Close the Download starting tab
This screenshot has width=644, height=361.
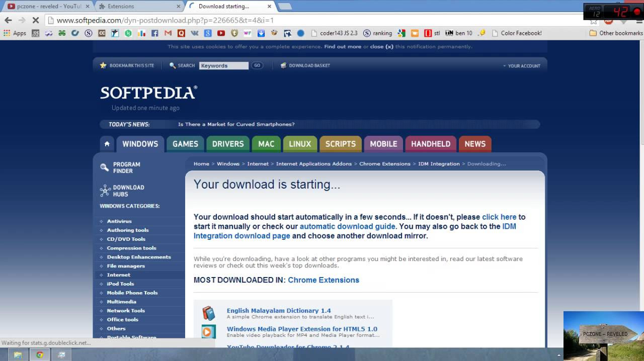(269, 7)
